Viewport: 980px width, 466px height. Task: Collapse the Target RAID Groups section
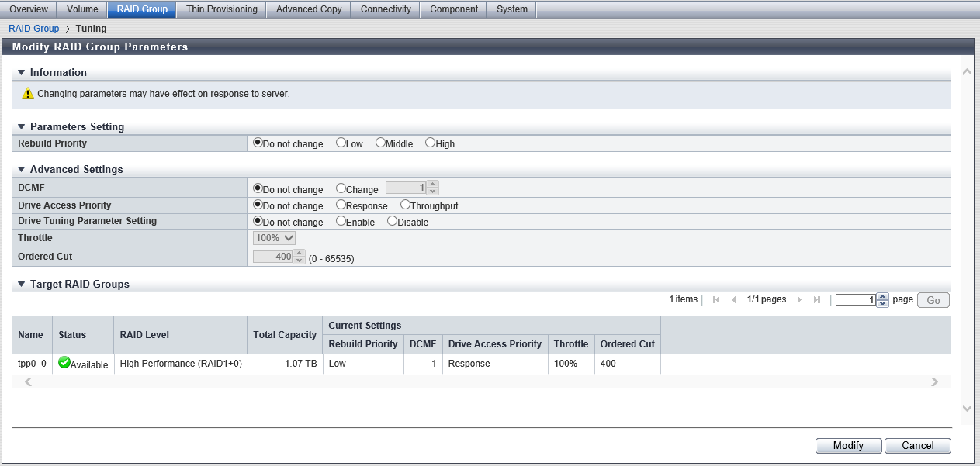[x=22, y=284]
